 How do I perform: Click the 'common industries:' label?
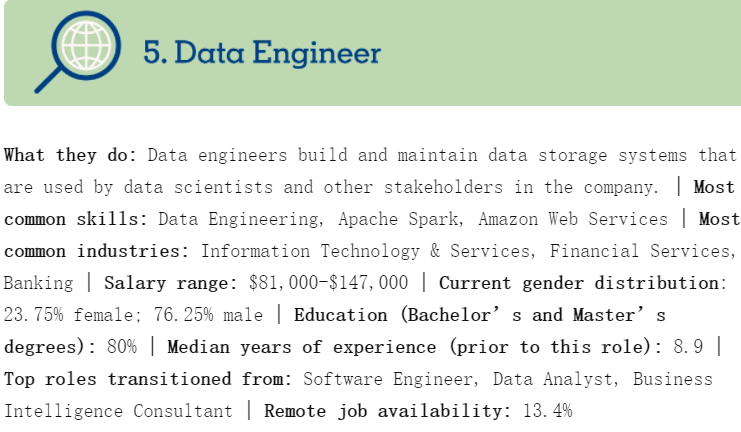click(x=96, y=251)
